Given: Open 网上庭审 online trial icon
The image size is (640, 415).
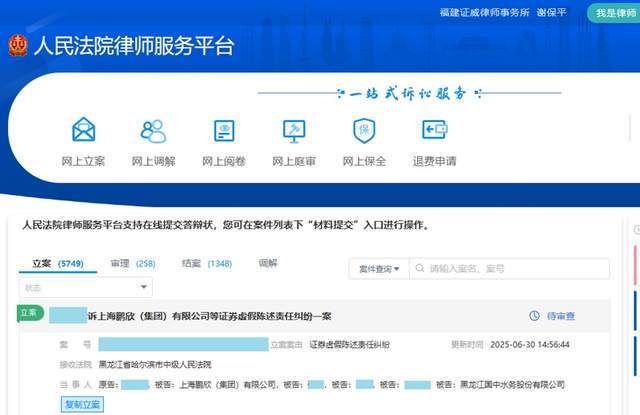Looking at the screenshot, I should (x=294, y=131).
